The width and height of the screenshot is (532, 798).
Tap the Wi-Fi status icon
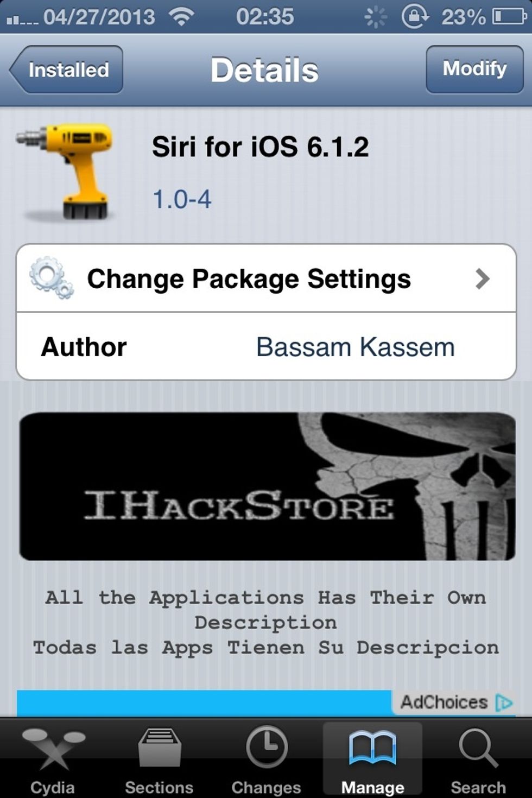click(182, 17)
